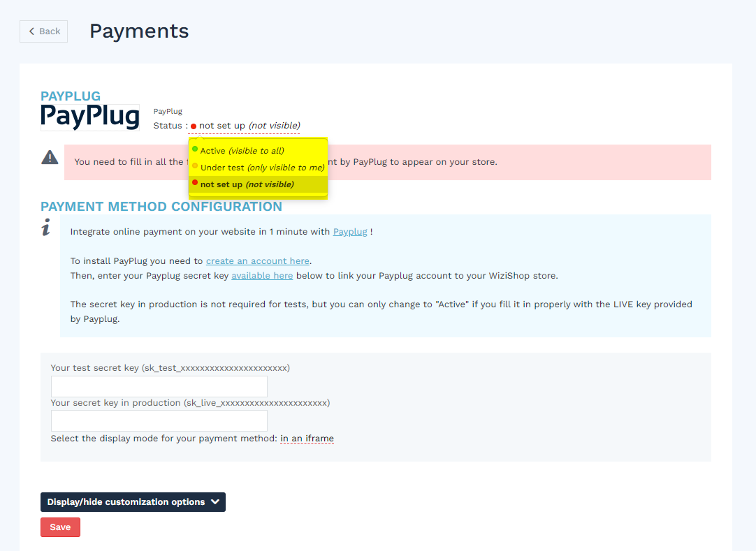Change display mode from in an iframe
Viewport: 756px width, 551px height.
[307, 439]
